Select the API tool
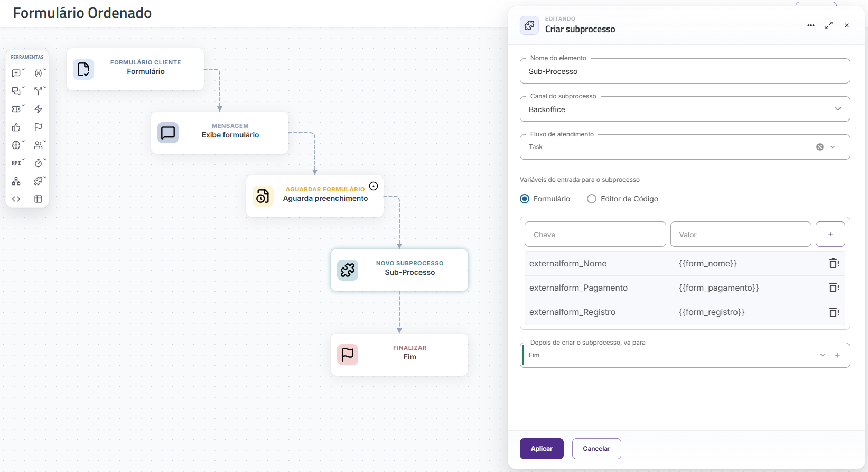The height and width of the screenshot is (472, 868). (x=16, y=163)
